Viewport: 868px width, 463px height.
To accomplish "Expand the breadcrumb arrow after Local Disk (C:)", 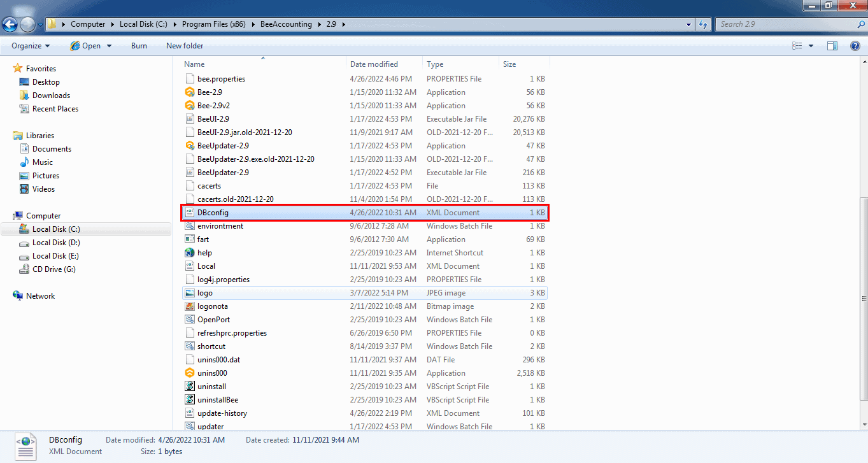I will coord(174,24).
